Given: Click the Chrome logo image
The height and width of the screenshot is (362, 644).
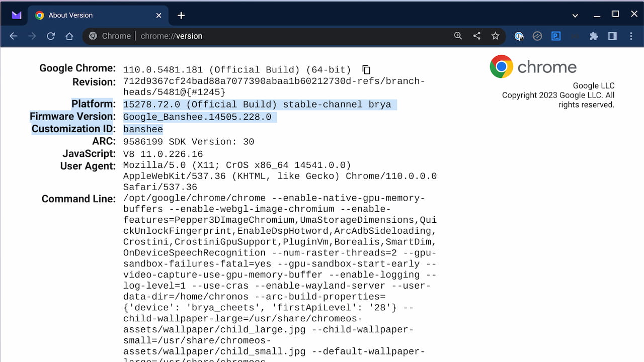Looking at the screenshot, I should 533,67.
